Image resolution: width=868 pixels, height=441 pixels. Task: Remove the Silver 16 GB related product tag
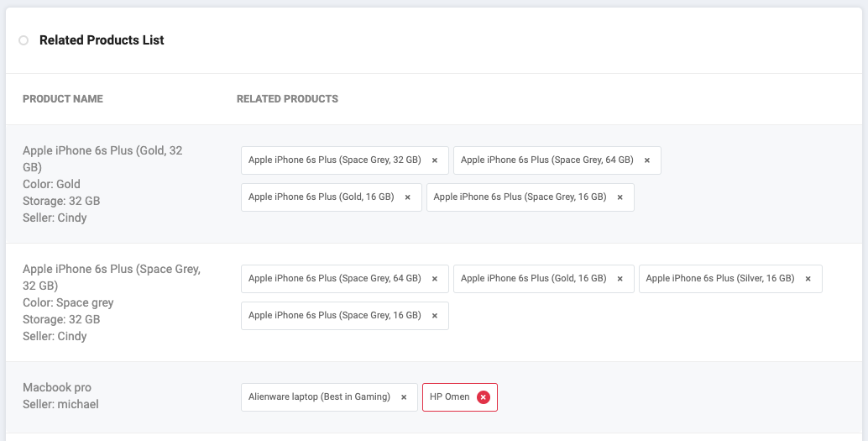click(808, 279)
